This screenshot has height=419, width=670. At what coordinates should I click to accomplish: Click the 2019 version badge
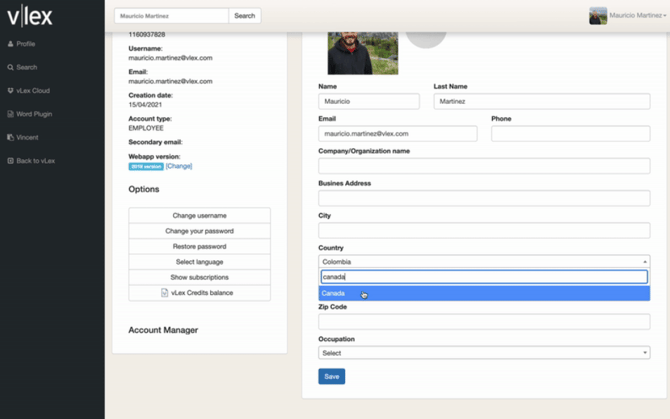[146, 166]
